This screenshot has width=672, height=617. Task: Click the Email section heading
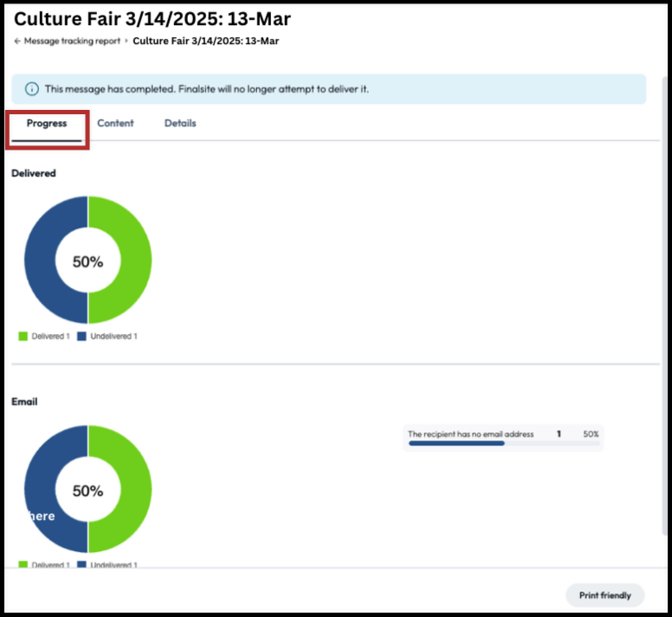24,402
